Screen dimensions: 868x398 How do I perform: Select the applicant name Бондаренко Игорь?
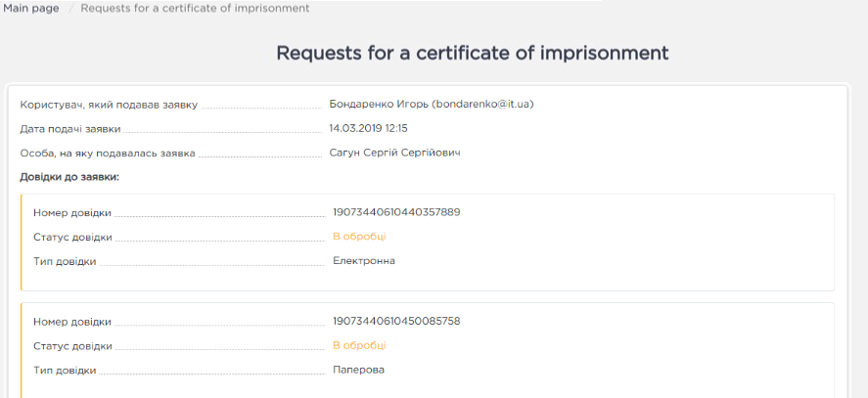click(433, 104)
